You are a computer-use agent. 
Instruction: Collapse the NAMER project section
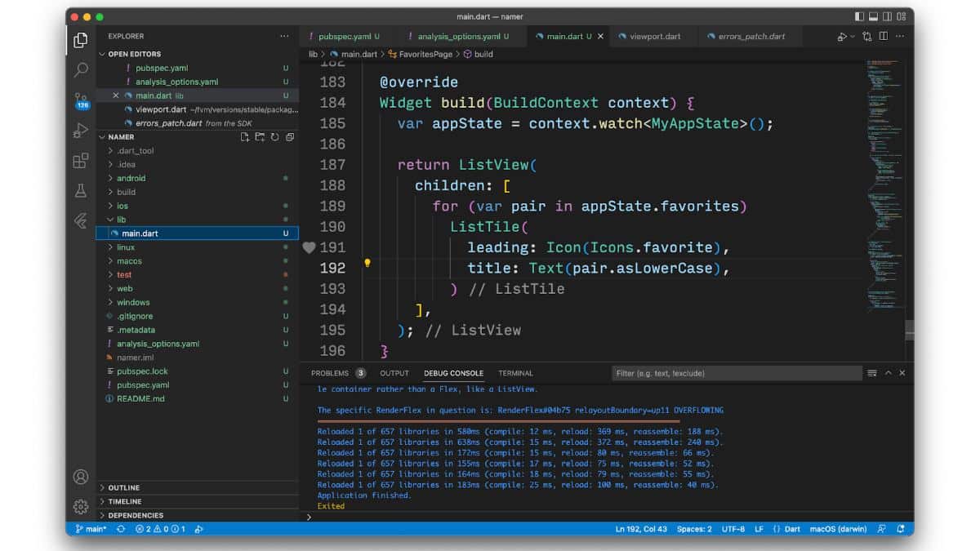pos(121,137)
